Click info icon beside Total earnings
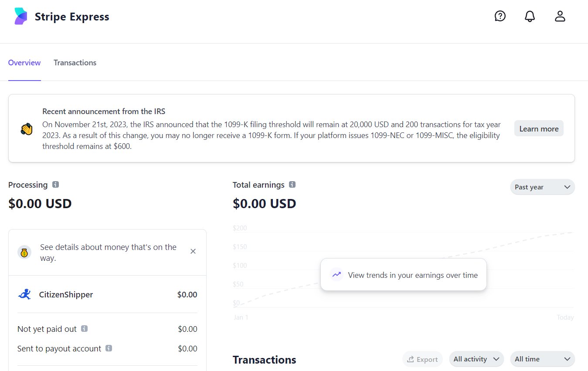This screenshot has height=371, width=588. 292,185
